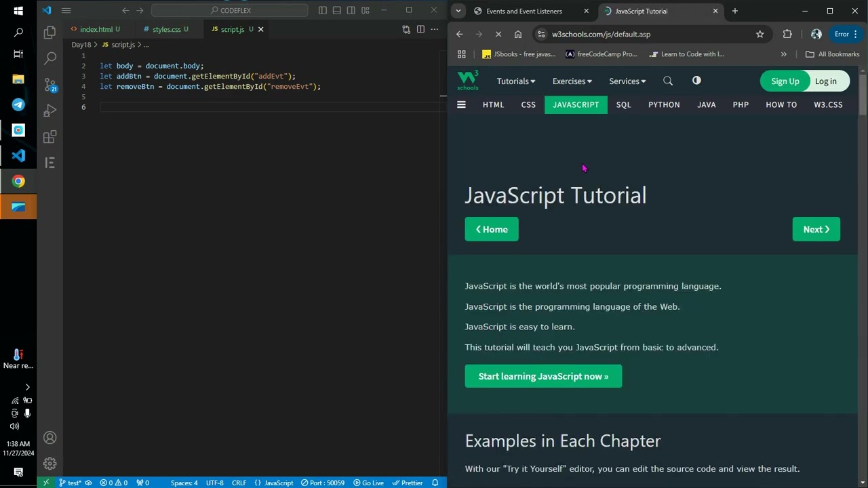Expand the W3Schools Services dropdown
The height and width of the screenshot is (488, 868).
pyautogui.click(x=627, y=81)
